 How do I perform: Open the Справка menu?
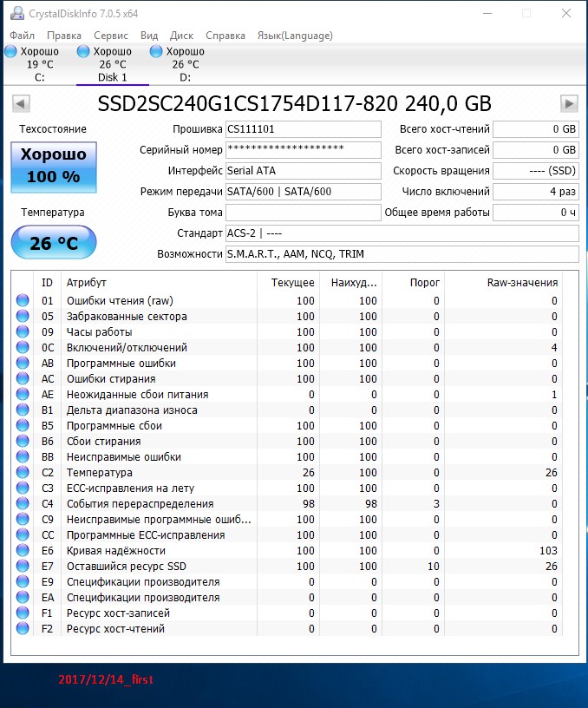click(x=225, y=36)
